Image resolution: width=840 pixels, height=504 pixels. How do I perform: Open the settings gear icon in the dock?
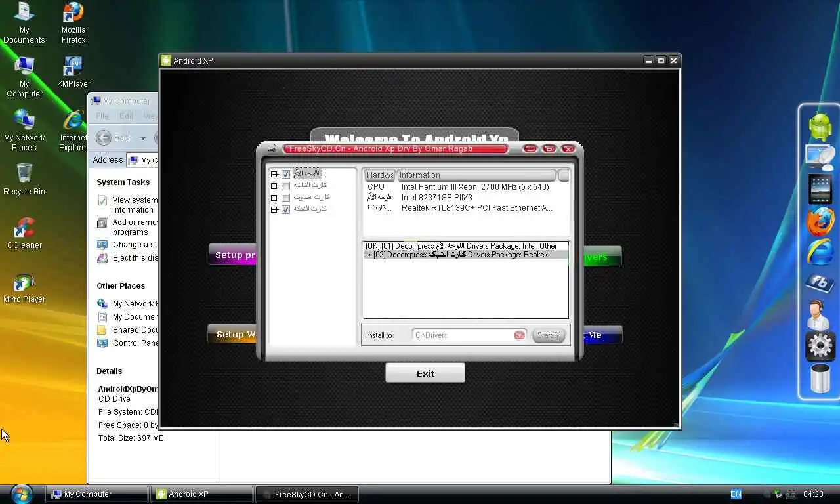pyautogui.click(x=820, y=346)
